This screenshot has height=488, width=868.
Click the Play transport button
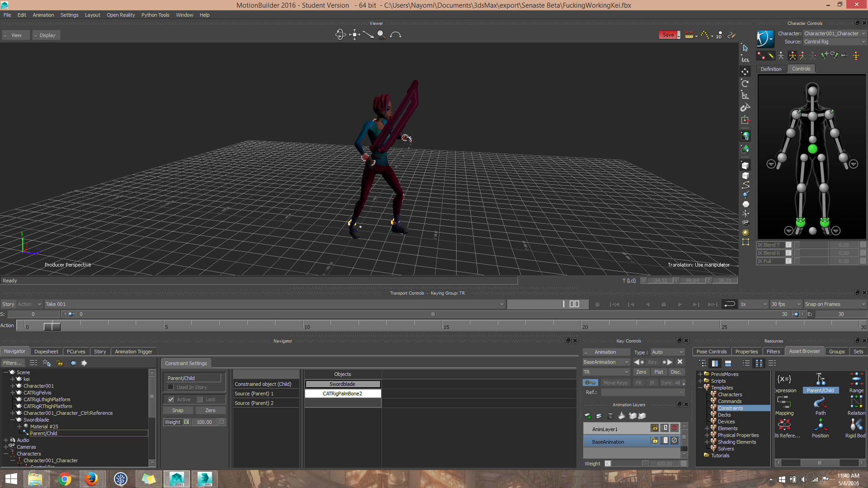click(679, 305)
